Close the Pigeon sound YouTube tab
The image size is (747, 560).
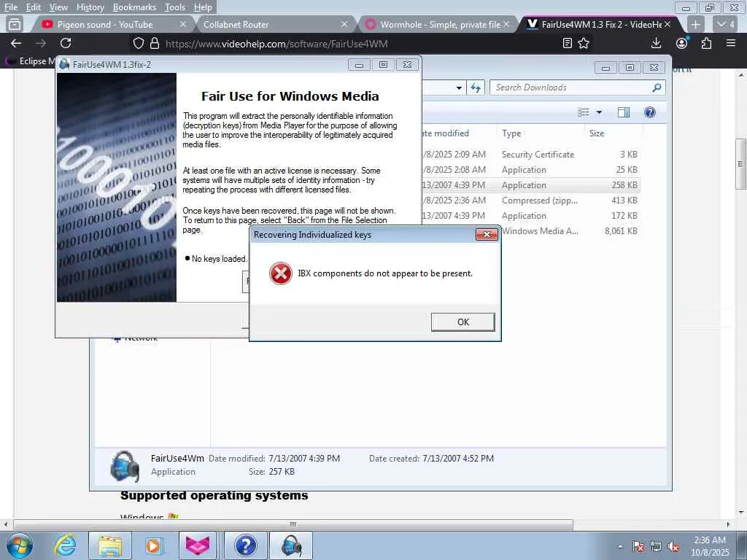coord(182,24)
